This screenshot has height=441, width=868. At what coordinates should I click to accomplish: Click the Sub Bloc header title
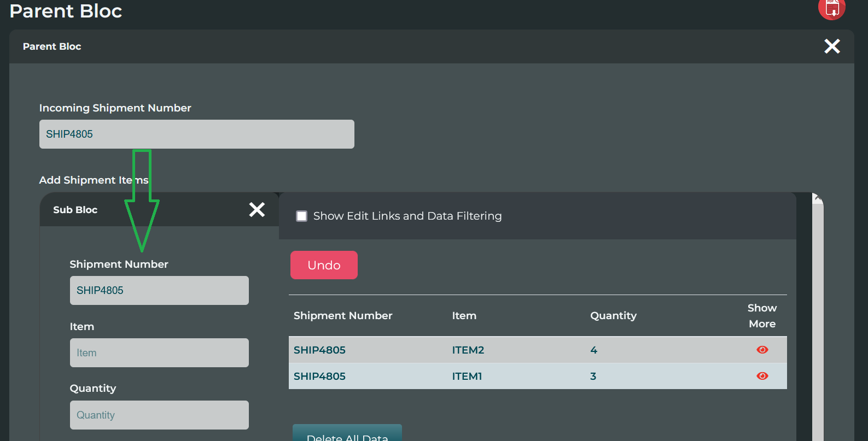75,210
